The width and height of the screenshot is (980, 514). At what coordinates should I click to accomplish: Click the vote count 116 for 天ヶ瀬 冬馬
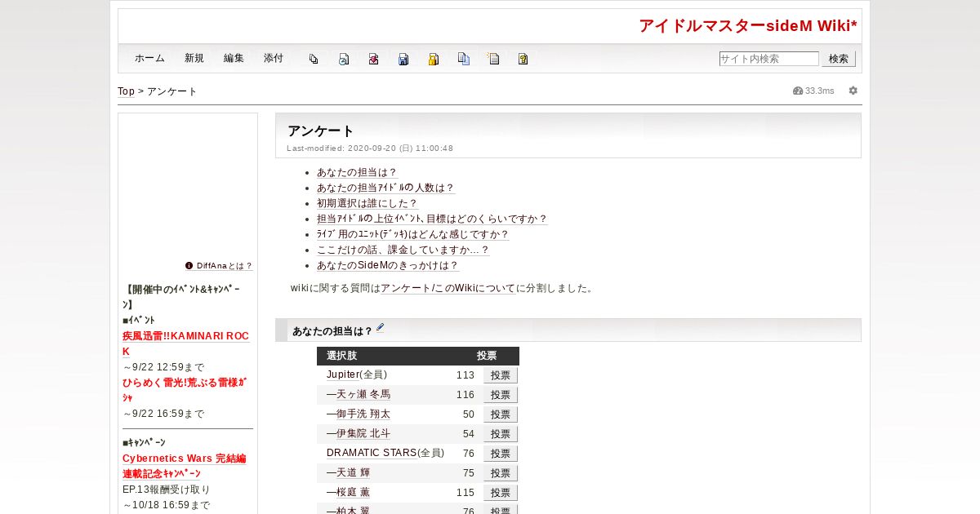(465, 395)
